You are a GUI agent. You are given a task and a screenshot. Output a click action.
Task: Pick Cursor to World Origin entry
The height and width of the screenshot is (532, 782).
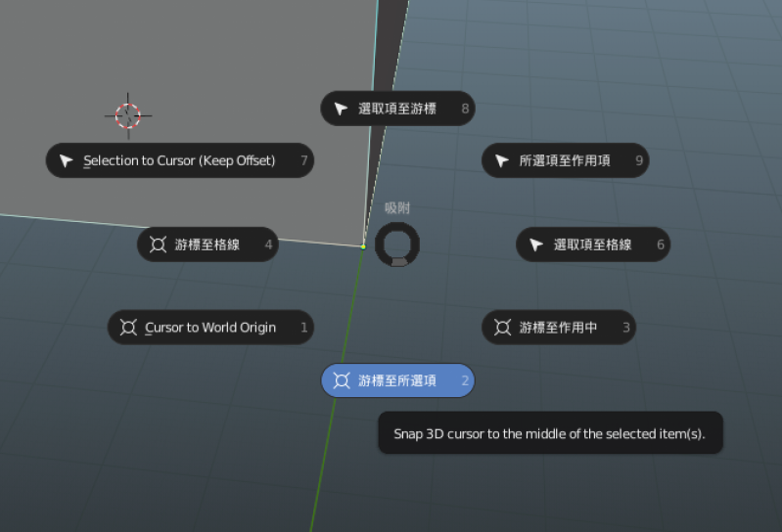pos(210,328)
